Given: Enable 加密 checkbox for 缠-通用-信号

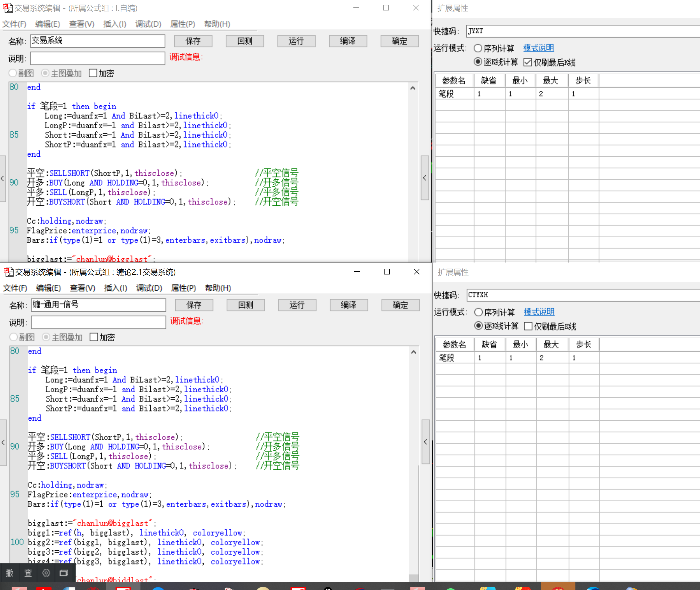Looking at the screenshot, I should [x=94, y=337].
